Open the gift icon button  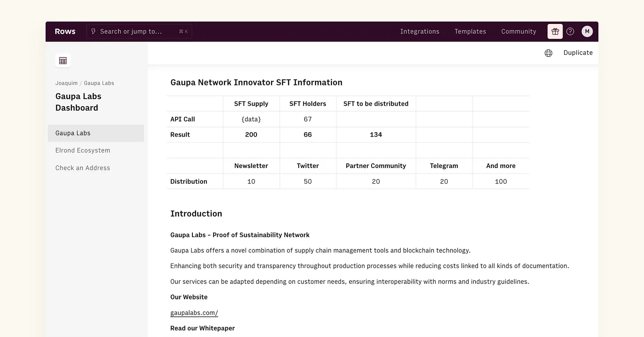(555, 31)
